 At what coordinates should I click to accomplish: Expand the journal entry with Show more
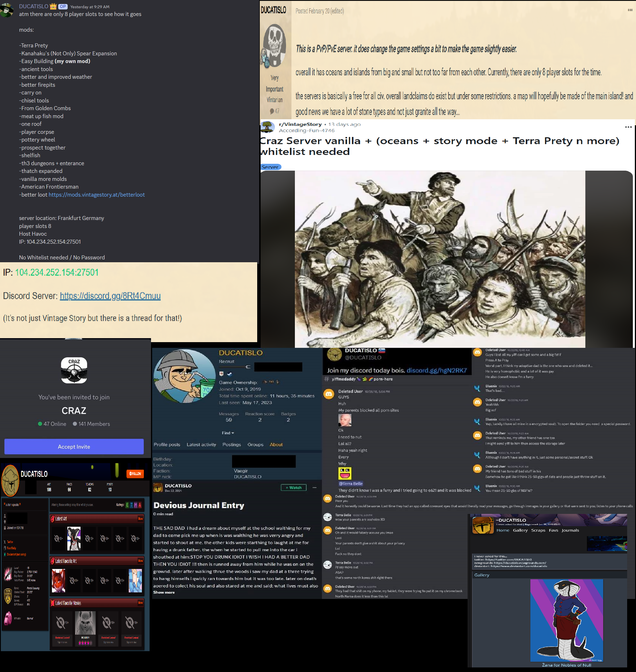pyautogui.click(x=164, y=592)
